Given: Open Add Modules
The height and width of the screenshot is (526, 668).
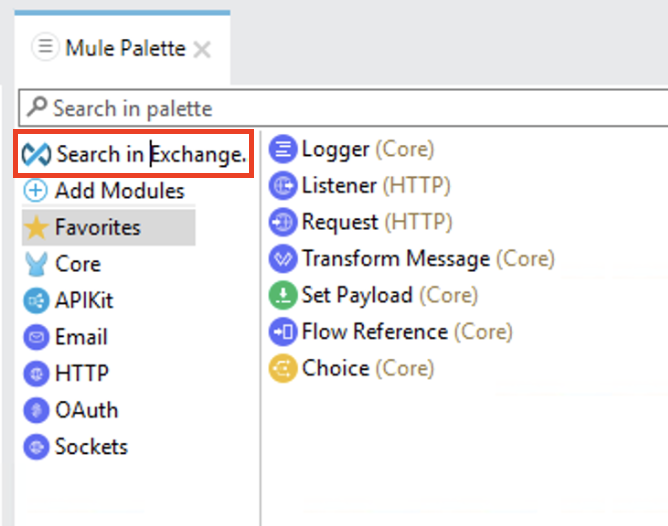Looking at the screenshot, I should 104,190.
